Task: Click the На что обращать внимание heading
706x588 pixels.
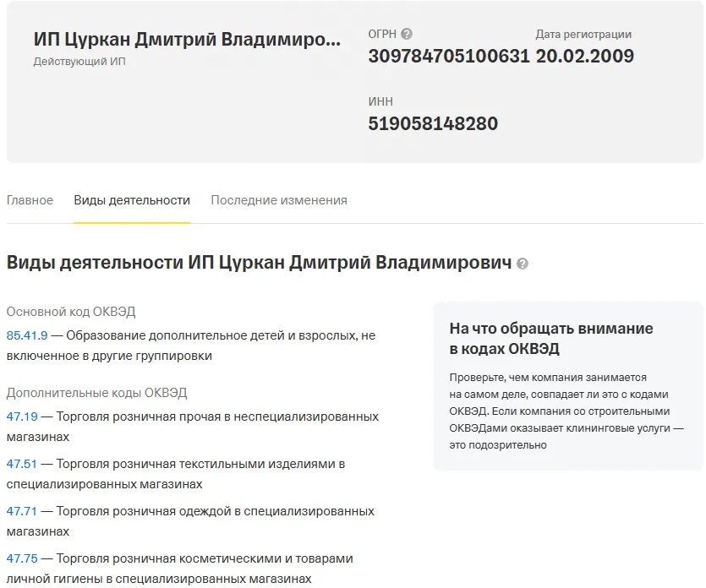Action: (x=551, y=338)
